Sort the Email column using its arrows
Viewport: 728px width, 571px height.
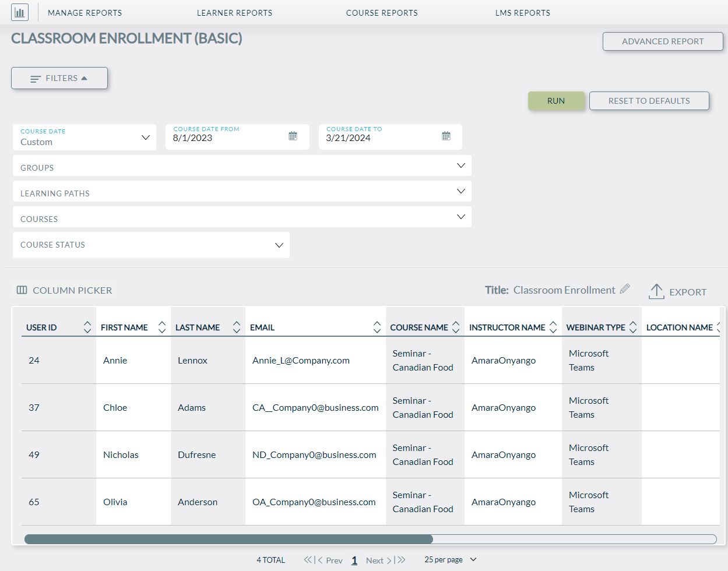377,327
